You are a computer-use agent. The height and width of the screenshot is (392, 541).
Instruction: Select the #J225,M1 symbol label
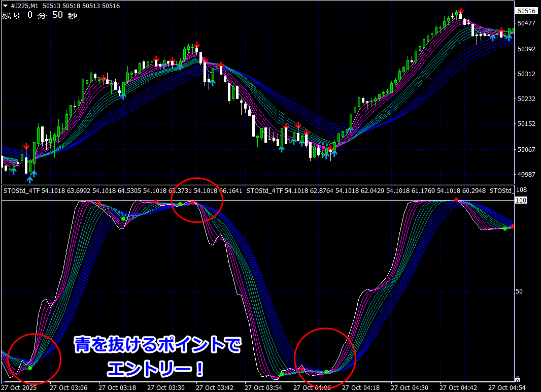pyautogui.click(x=24, y=6)
